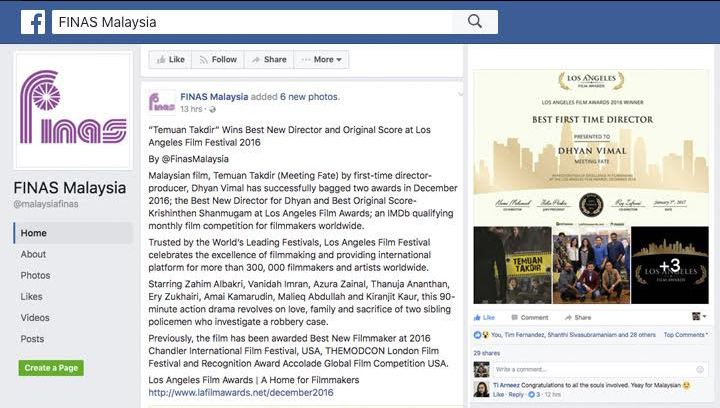Open Ti Ameez commenter profile picture
This screenshot has width=720, height=408.
pos(482,389)
